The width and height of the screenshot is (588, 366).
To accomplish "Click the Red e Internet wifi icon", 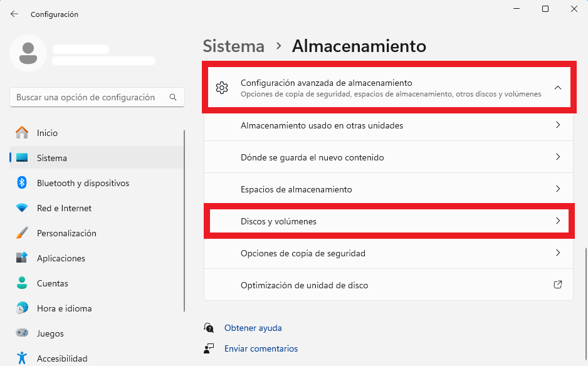I will pyautogui.click(x=22, y=207).
